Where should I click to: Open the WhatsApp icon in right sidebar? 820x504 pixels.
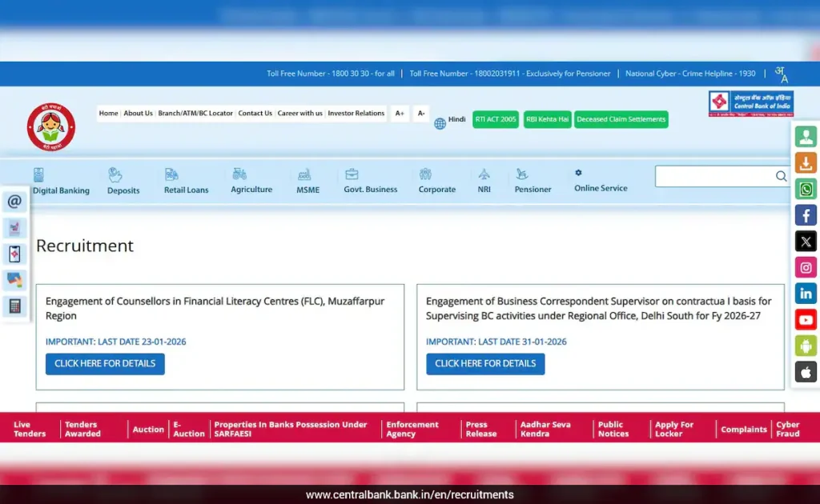[806, 190]
